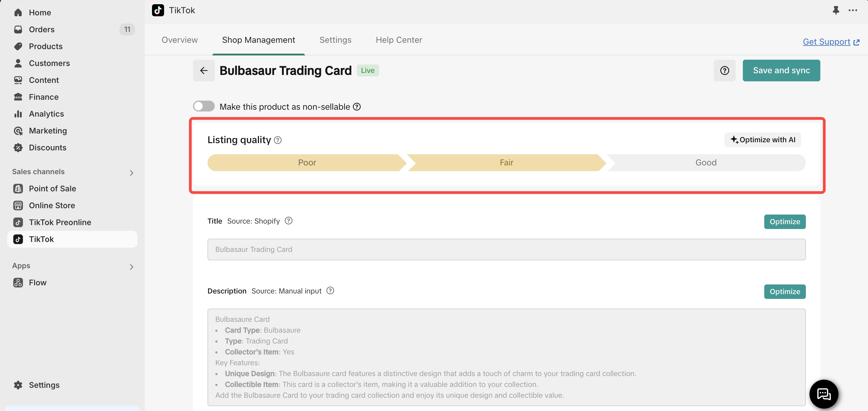Click the help icon next to Description Source

330,290
